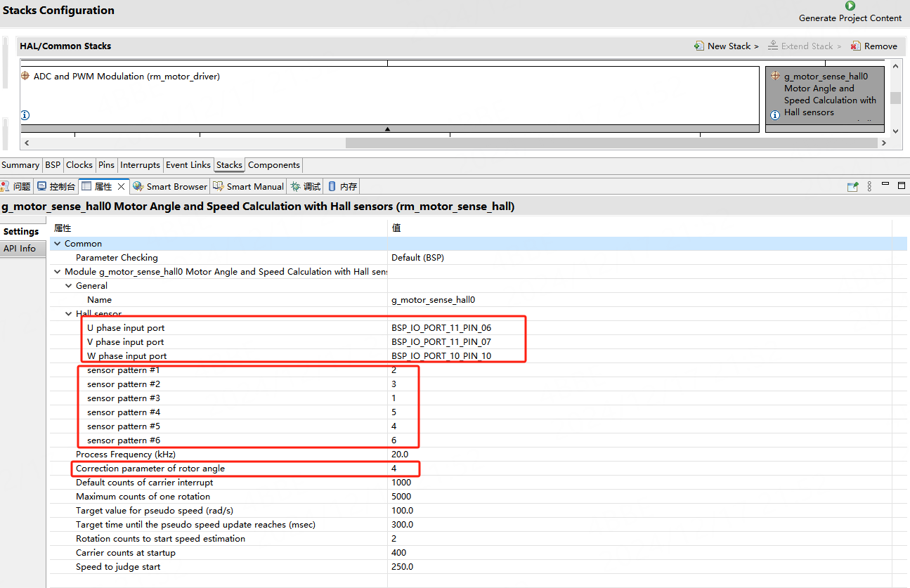Image resolution: width=910 pixels, height=588 pixels.
Task: Click the Generate Project Content icon
Action: coord(850,6)
